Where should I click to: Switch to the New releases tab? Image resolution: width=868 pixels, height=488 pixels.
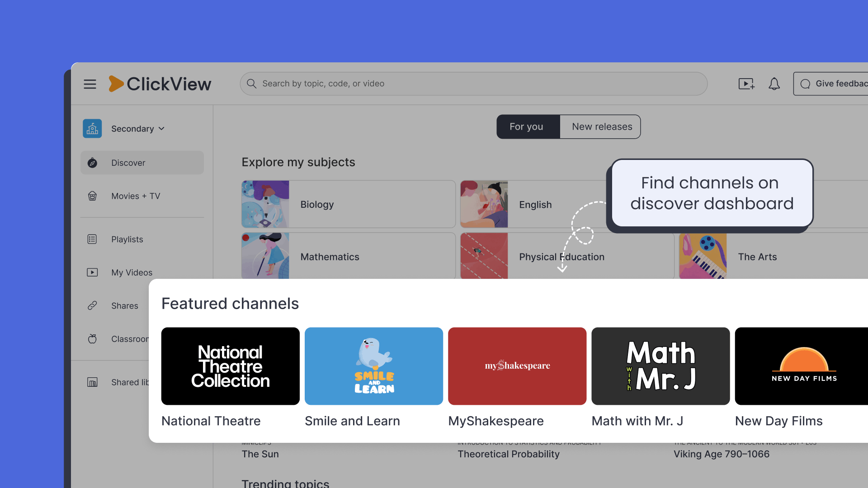tap(600, 127)
